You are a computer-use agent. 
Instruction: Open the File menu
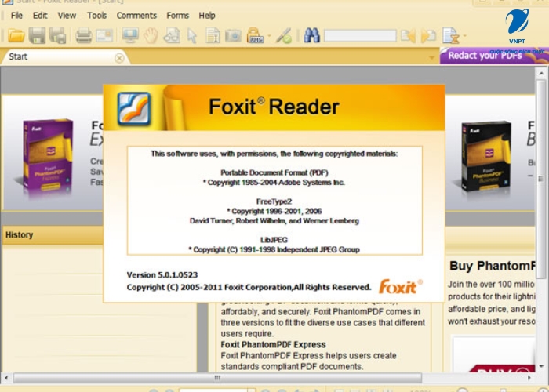[16, 16]
